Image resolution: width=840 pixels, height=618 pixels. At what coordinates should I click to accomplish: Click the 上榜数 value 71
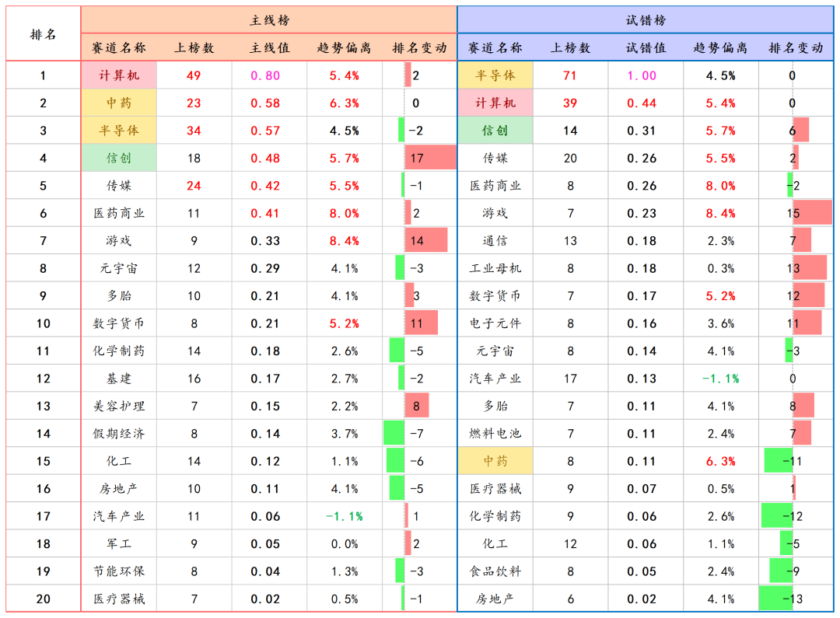tap(570, 75)
